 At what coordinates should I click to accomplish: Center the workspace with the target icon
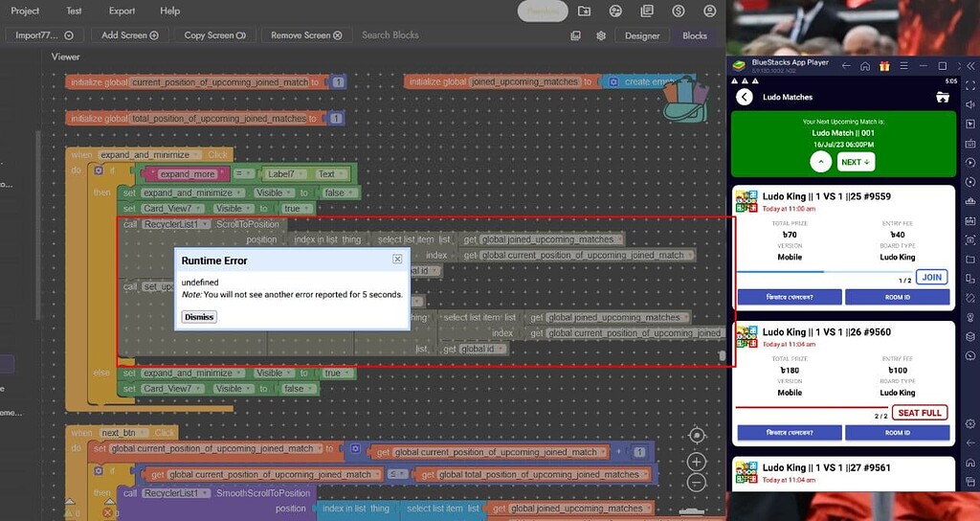coord(697,436)
